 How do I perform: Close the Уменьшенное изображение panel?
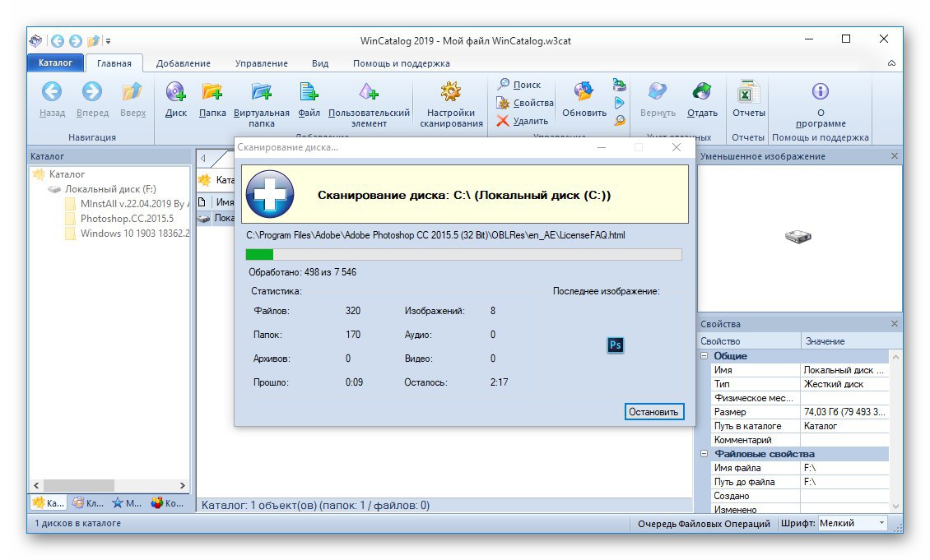[x=895, y=156]
